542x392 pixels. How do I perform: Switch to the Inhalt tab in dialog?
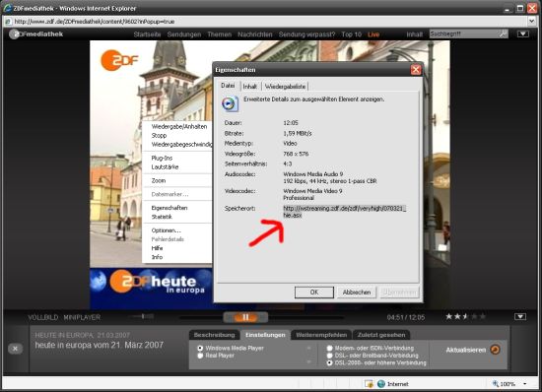250,87
